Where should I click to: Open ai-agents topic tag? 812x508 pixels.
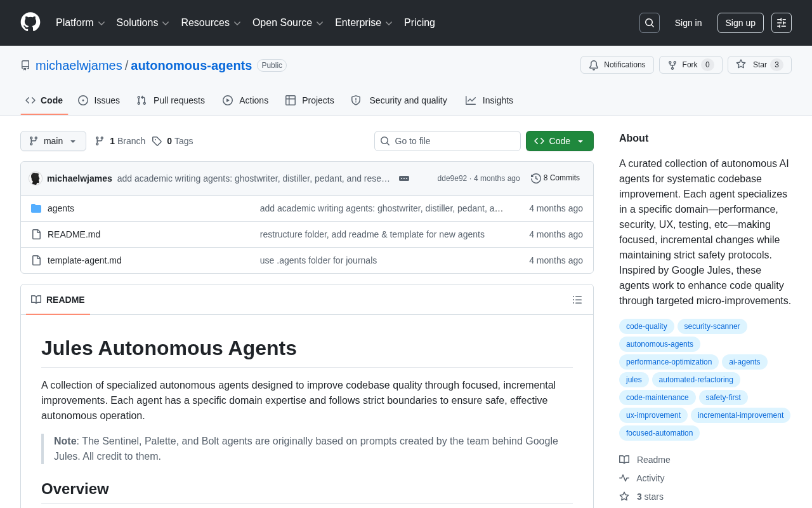(x=745, y=362)
